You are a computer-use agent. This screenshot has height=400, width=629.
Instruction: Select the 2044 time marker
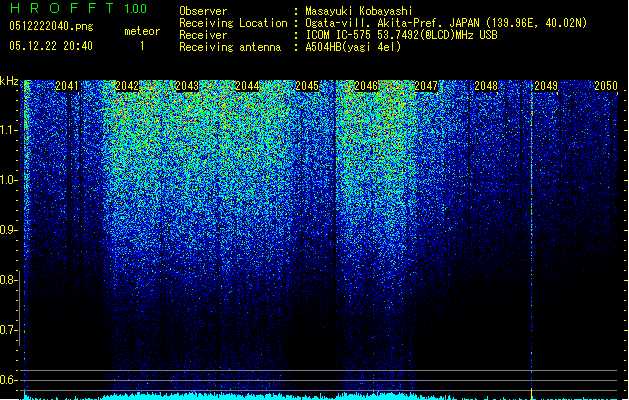pyautogui.click(x=247, y=86)
